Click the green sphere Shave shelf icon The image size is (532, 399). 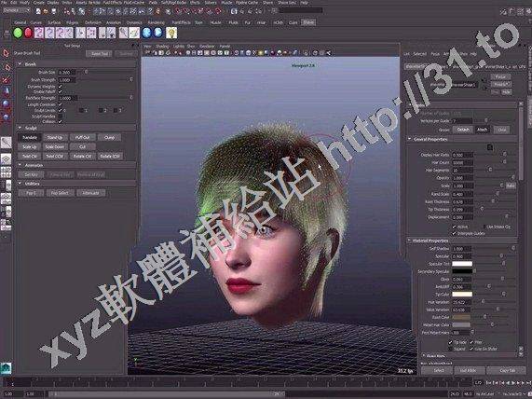18,33
